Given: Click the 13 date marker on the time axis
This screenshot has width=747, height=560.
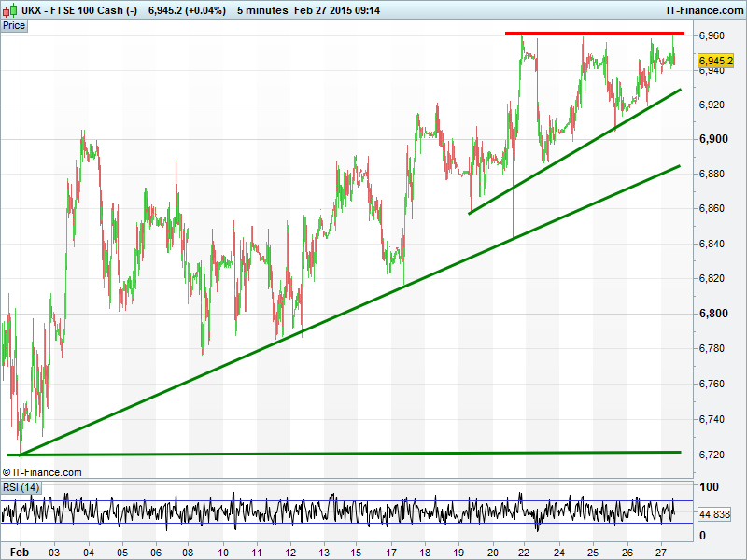Looking at the screenshot, I should (322, 552).
